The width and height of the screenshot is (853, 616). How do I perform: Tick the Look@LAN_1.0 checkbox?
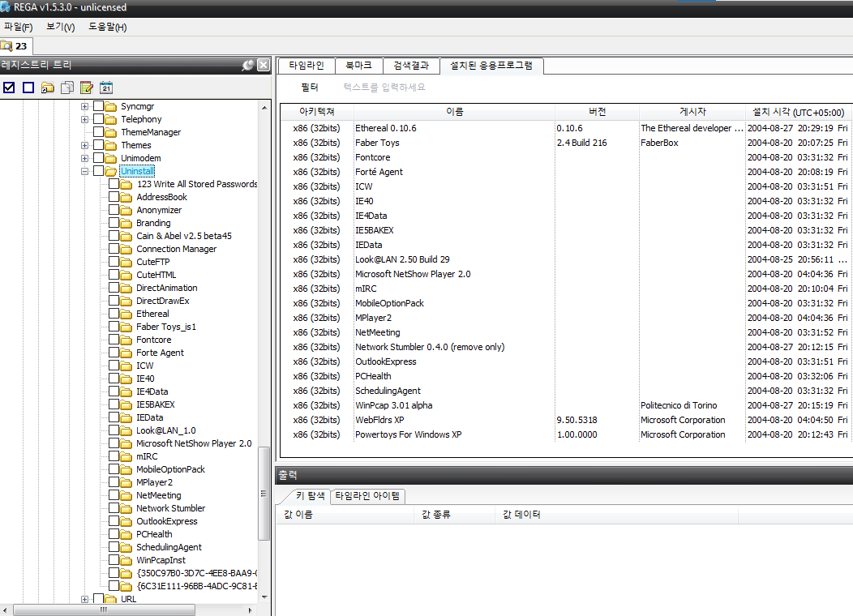click(114, 430)
